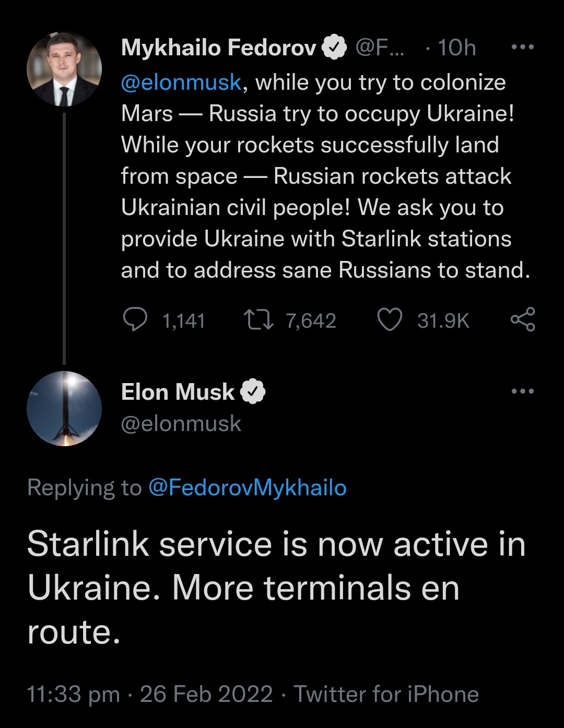Screen dimensions: 564x728
Task: View the 7,642 retweets count
Action: [311, 321]
